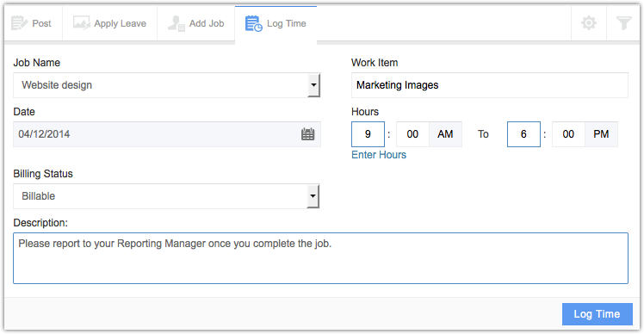Switch to the Add Job tab
The height and width of the screenshot is (334, 644).
[196, 23]
